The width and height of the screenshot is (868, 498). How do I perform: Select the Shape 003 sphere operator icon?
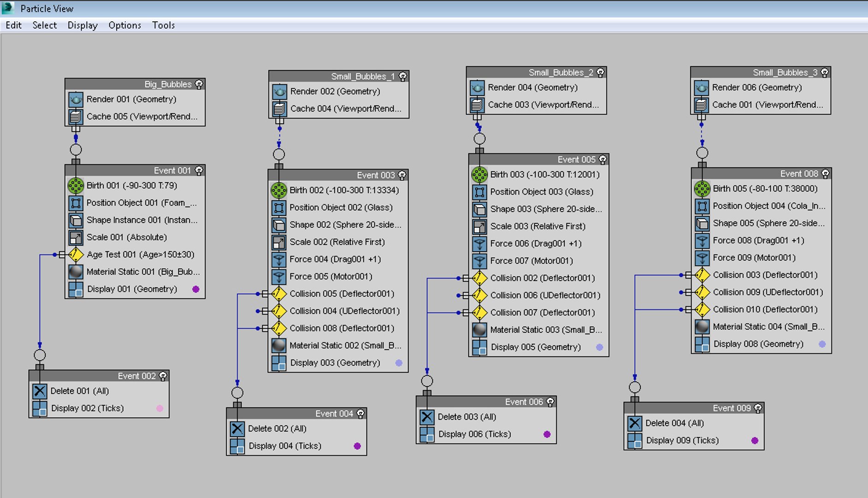pos(479,209)
